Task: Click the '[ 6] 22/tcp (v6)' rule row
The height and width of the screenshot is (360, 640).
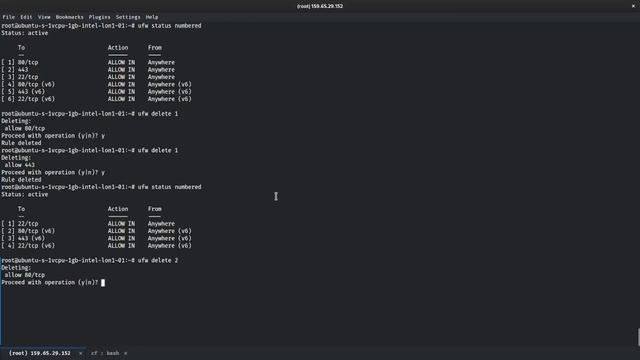Action: click(x=96, y=99)
